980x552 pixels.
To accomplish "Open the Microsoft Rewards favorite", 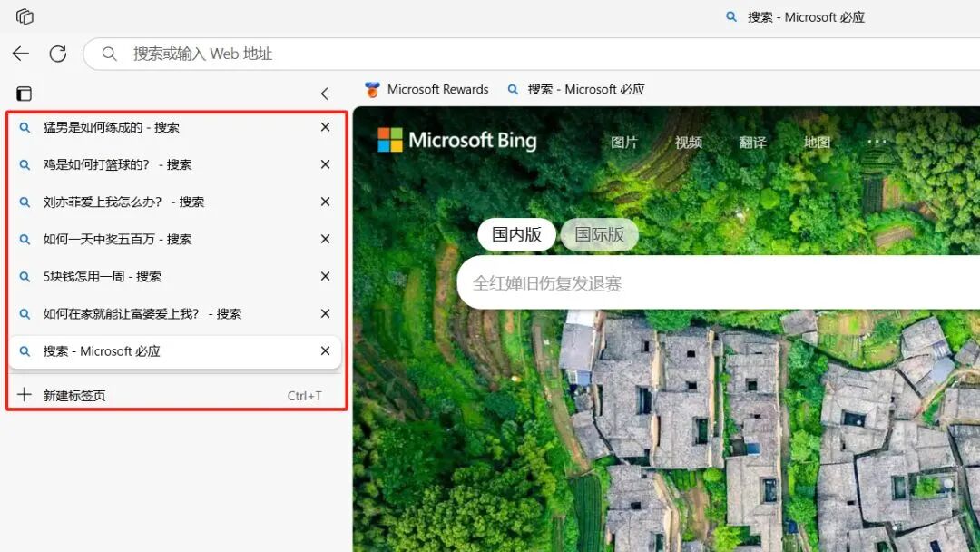I will pos(426,89).
